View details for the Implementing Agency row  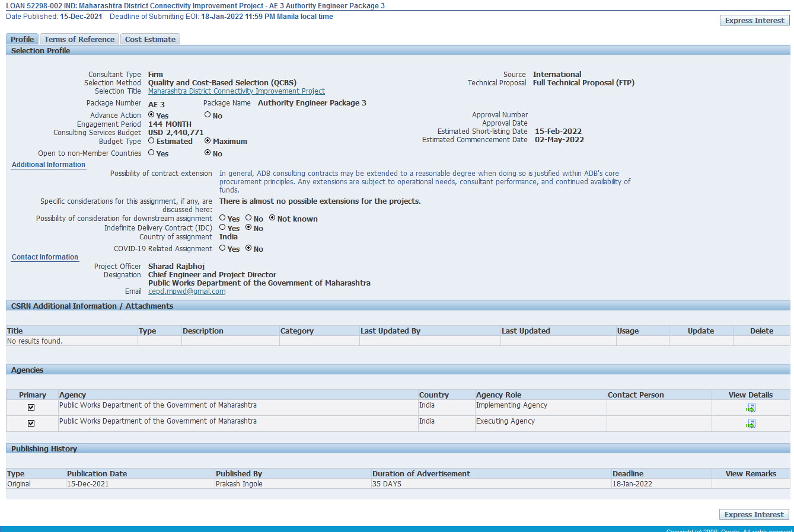(751, 408)
